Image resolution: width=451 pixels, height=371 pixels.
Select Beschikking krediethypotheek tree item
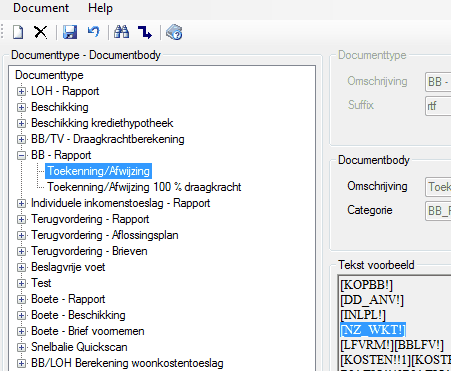click(x=102, y=123)
